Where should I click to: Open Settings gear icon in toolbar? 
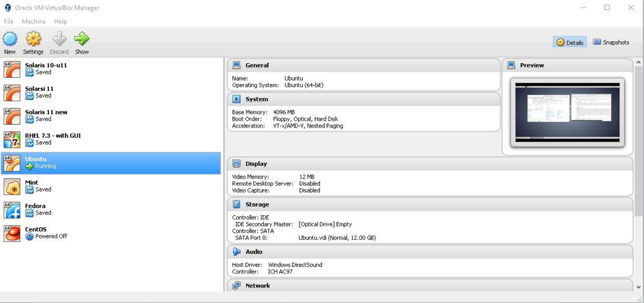33,39
